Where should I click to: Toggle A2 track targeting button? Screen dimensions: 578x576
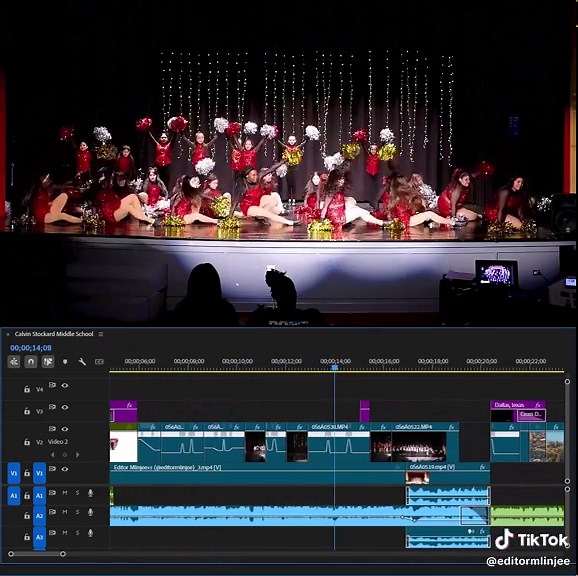[x=39, y=516]
